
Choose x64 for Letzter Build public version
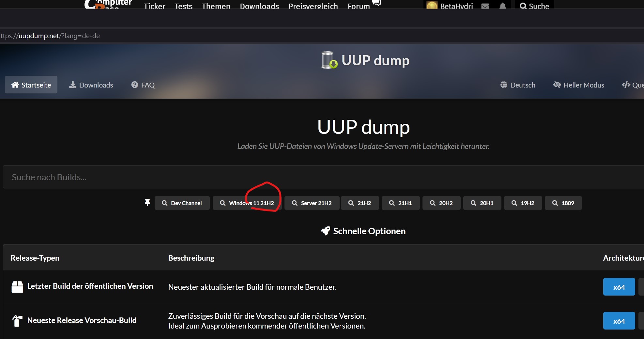pyautogui.click(x=619, y=287)
